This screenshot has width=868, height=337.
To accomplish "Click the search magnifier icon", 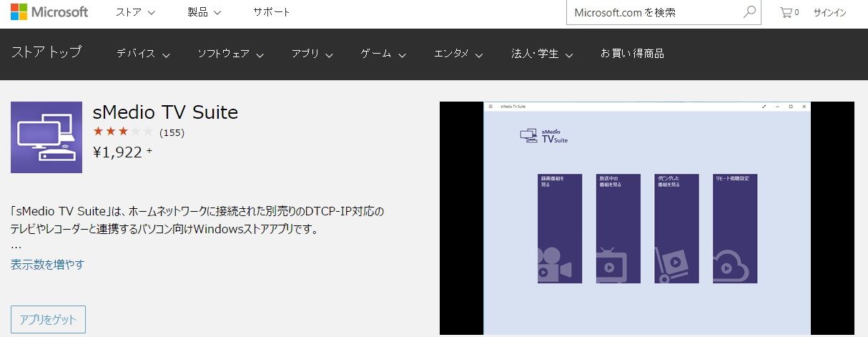I will pyautogui.click(x=749, y=12).
